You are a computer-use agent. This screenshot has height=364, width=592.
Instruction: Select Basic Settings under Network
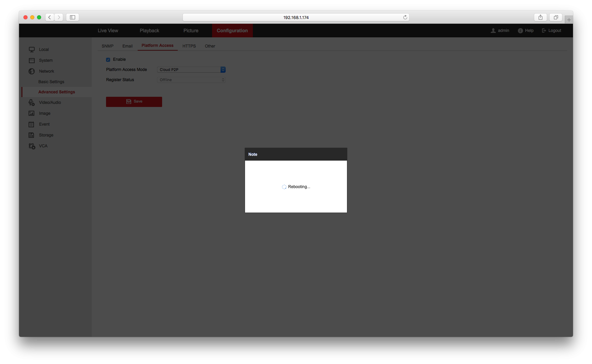click(51, 82)
